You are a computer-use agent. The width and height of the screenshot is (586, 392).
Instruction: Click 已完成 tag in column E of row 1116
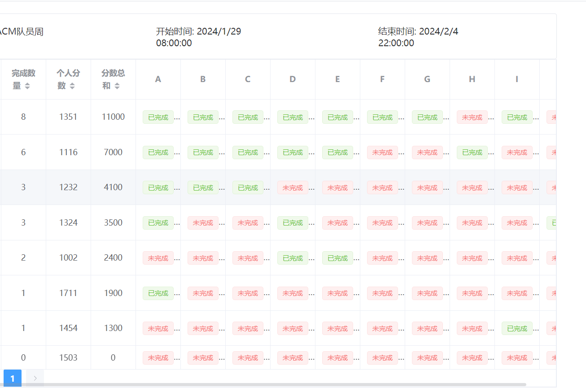337,152
